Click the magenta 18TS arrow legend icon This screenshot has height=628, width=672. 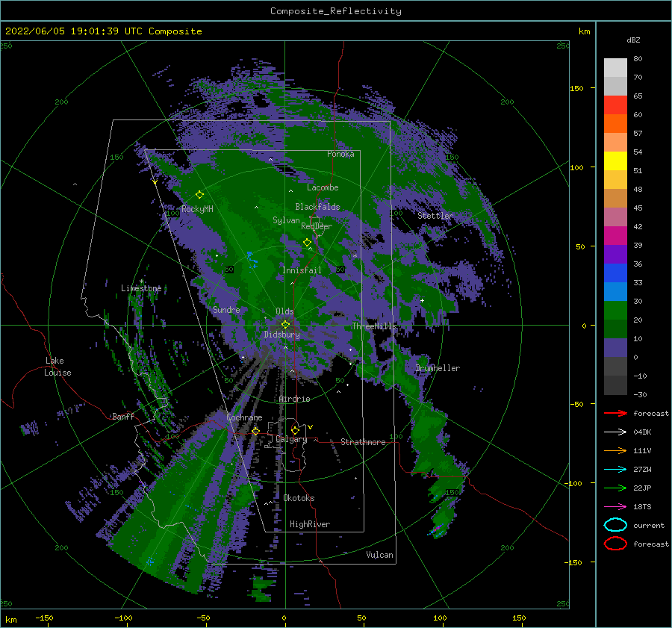point(615,507)
